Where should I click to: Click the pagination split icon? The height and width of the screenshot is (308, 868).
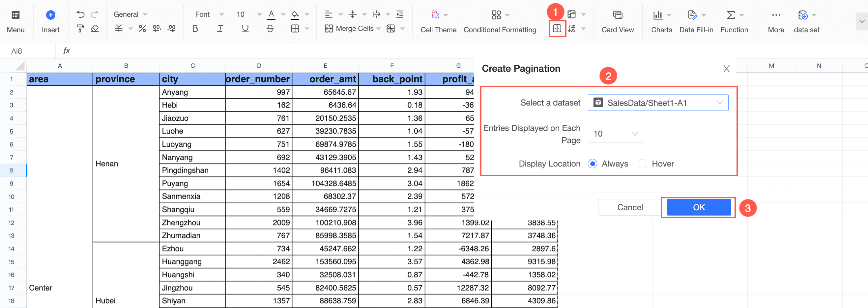tap(557, 28)
